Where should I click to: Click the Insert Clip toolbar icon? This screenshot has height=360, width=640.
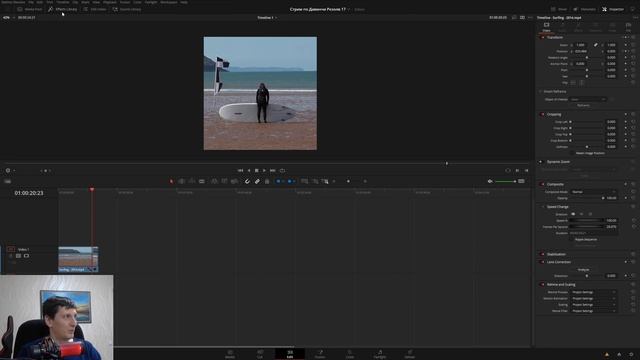[x=214, y=181]
